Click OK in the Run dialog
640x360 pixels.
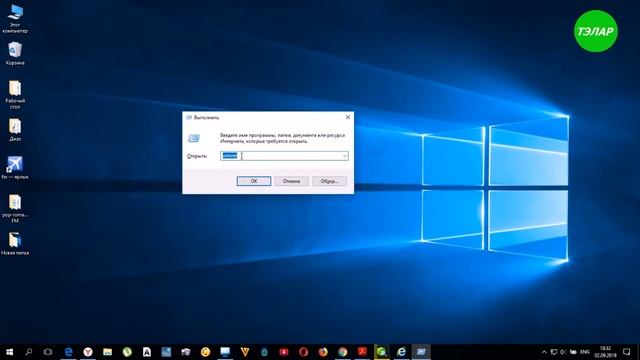253,181
